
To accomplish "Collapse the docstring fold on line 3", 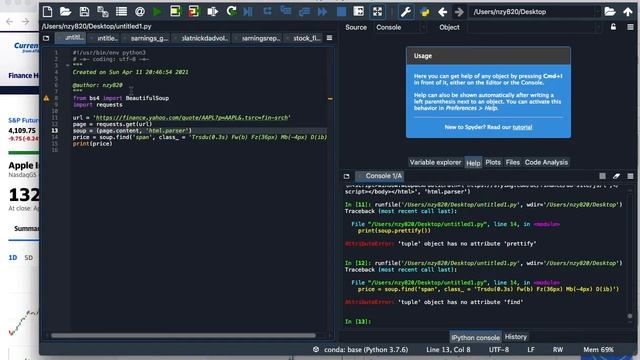I will (x=67, y=65).
